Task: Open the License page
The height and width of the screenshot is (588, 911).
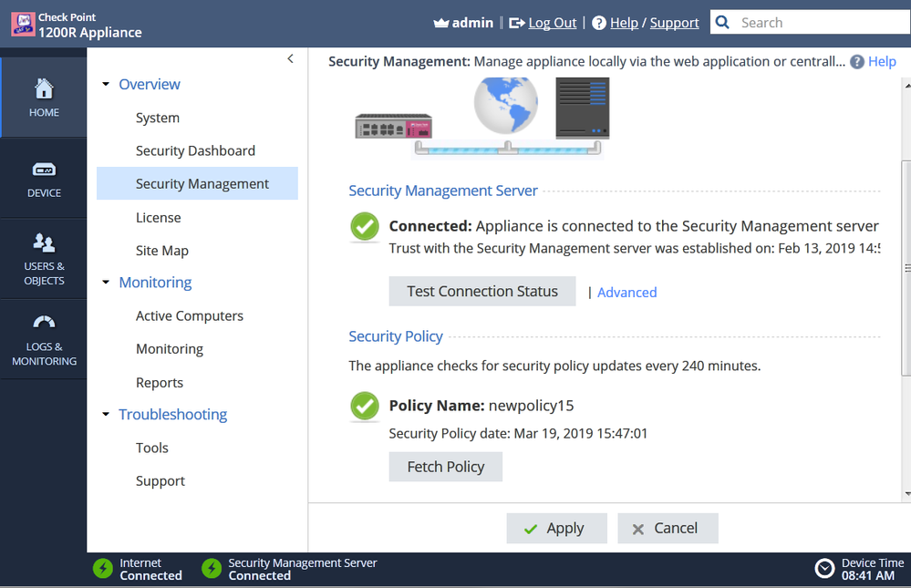Action: pos(159,217)
